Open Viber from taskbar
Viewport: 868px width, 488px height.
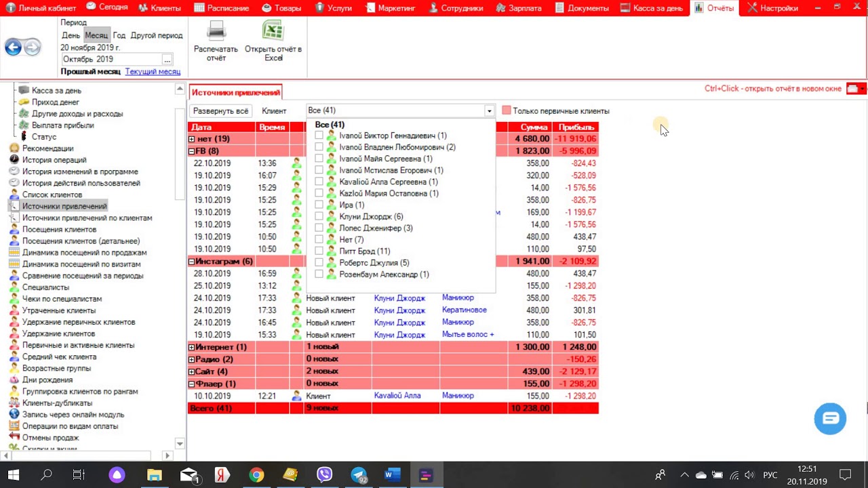[324, 474]
